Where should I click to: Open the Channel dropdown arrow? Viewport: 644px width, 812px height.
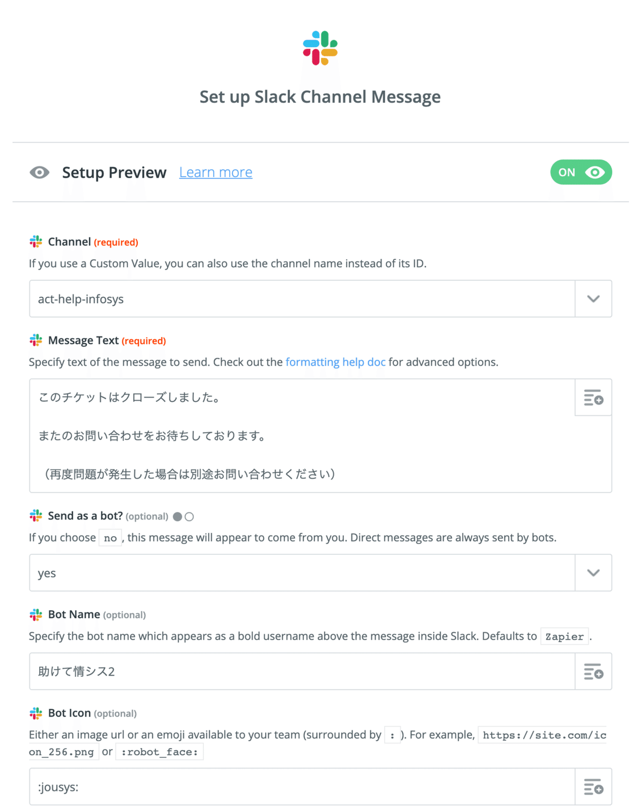point(593,299)
